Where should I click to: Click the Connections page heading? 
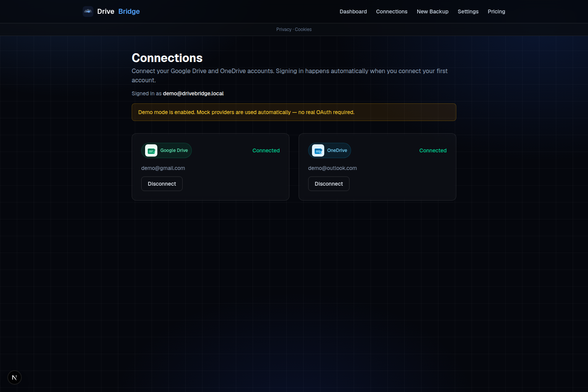[167, 58]
